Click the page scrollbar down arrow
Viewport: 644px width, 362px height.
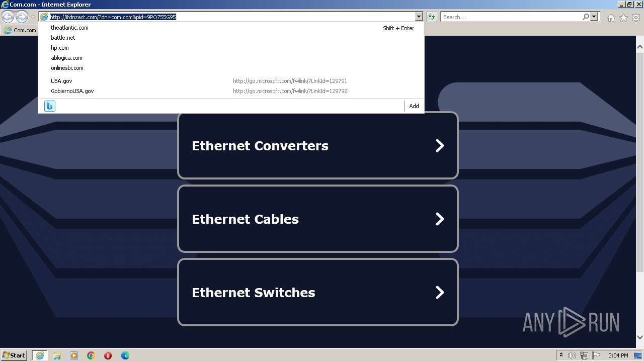(x=640, y=337)
